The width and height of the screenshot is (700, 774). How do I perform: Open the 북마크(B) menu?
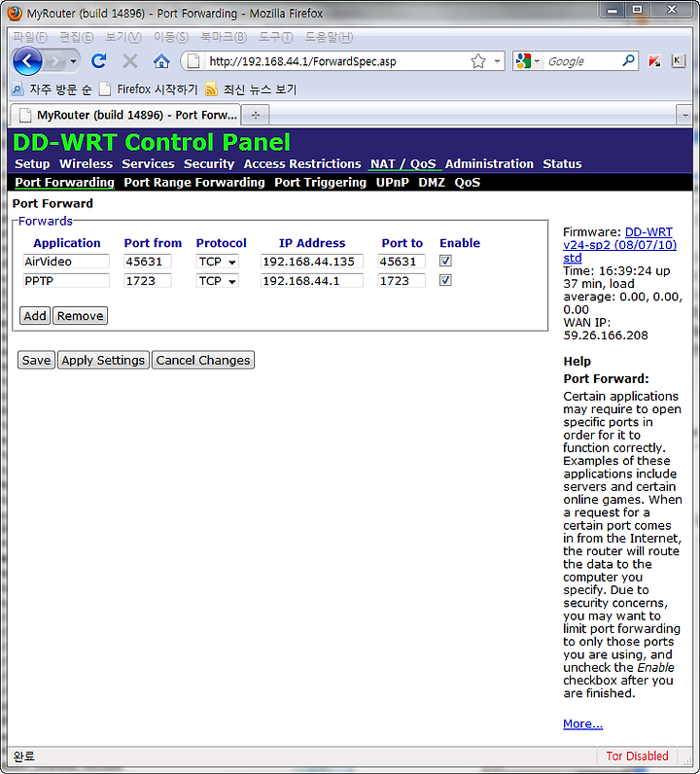(x=224, y=37)
